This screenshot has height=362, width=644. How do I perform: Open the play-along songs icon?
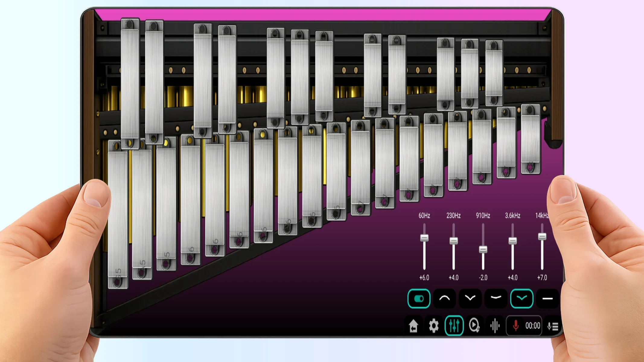[474, 325]
